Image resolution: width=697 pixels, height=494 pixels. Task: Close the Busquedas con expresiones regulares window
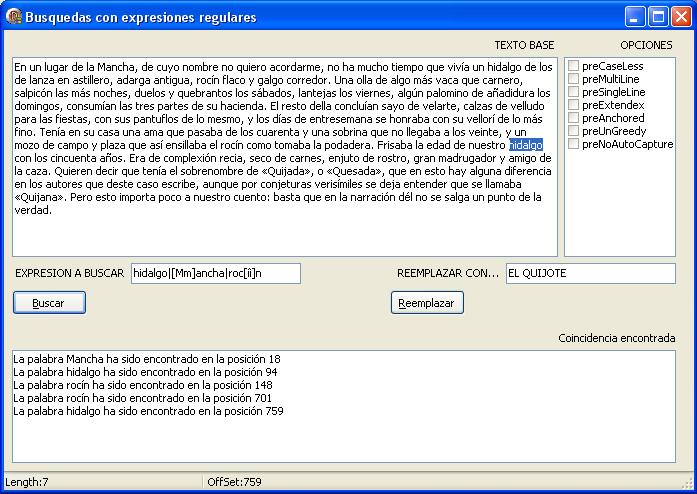tap(681, 17)
